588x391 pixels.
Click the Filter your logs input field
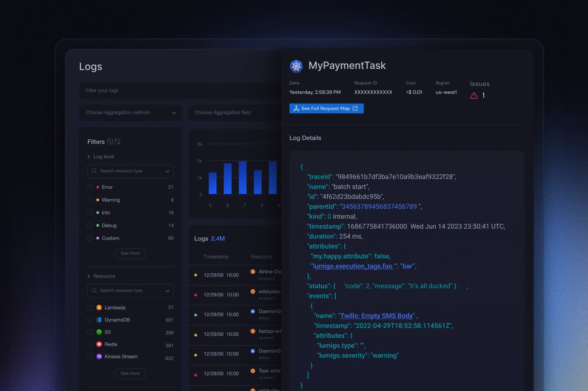coord(153,91)
